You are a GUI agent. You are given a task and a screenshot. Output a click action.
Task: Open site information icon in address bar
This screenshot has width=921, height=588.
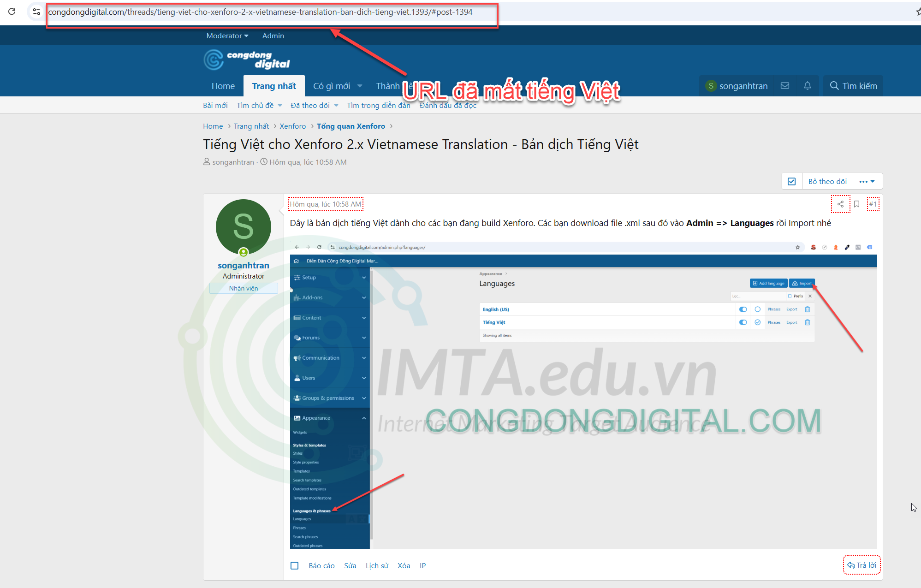click(x=36, y=12)
